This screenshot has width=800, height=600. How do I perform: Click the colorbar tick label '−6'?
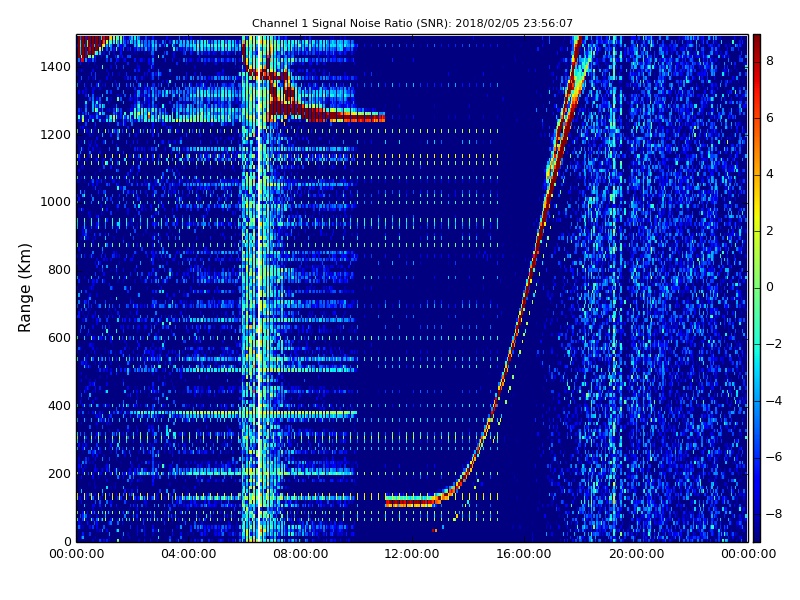click(x=774, y=457)
